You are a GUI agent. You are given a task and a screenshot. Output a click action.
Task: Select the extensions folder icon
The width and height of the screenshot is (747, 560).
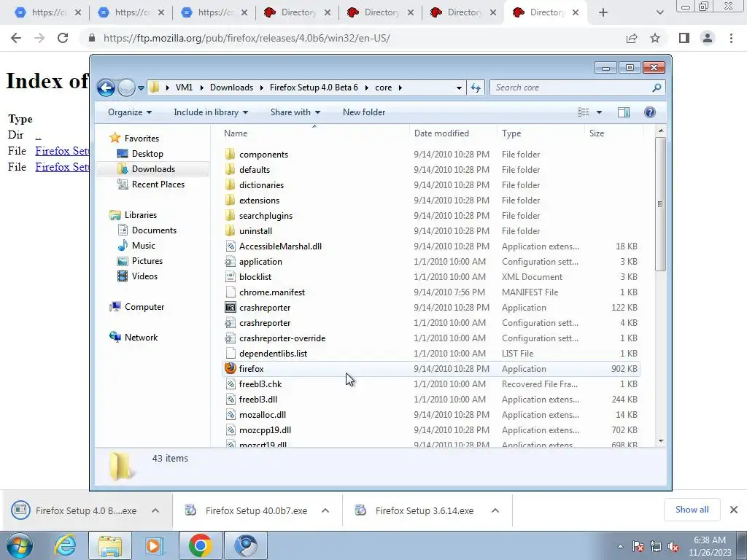tap(230, 200)
